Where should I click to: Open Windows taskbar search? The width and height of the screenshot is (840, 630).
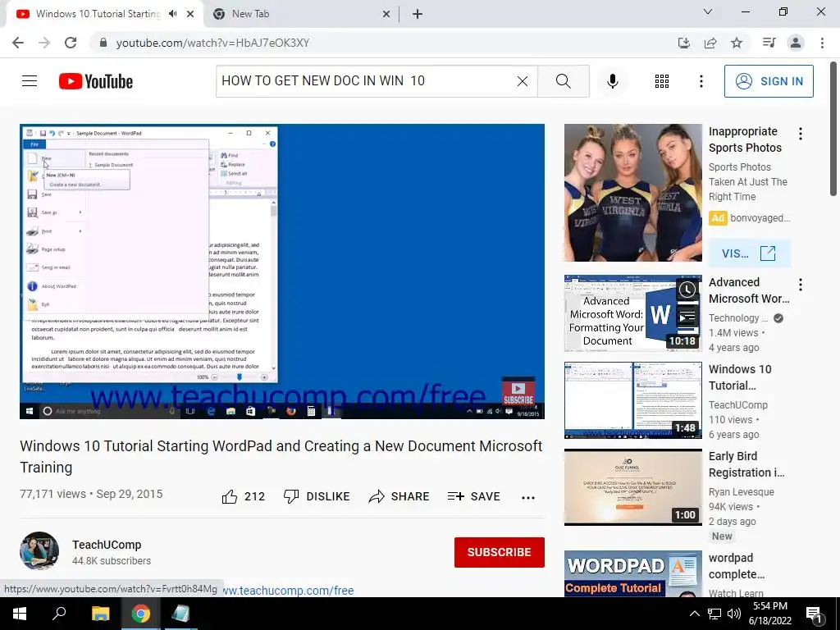59,614
